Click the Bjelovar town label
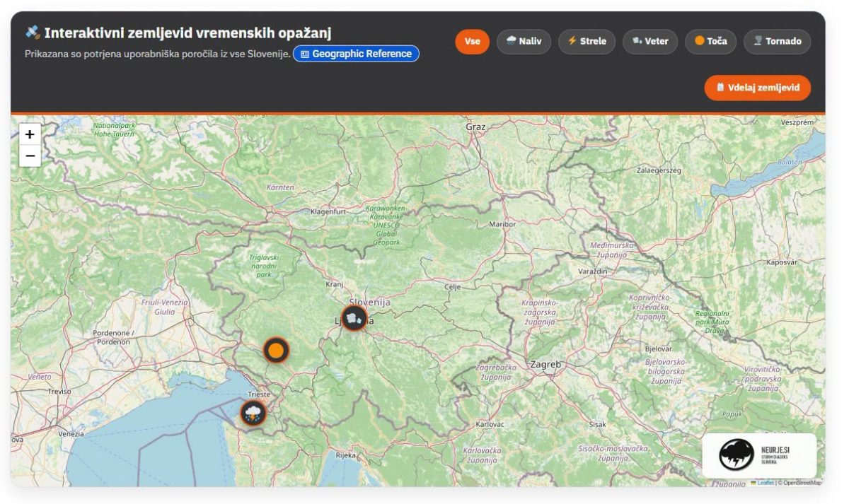 (659, 349)
